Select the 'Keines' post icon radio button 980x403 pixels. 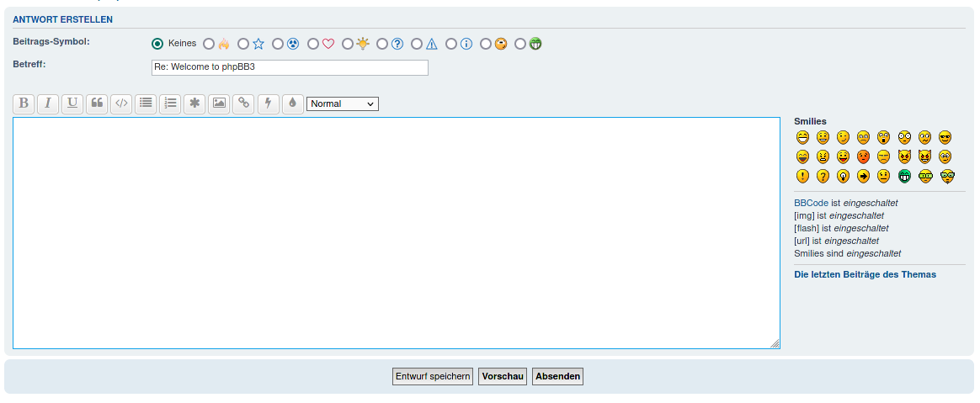(157, 44)
